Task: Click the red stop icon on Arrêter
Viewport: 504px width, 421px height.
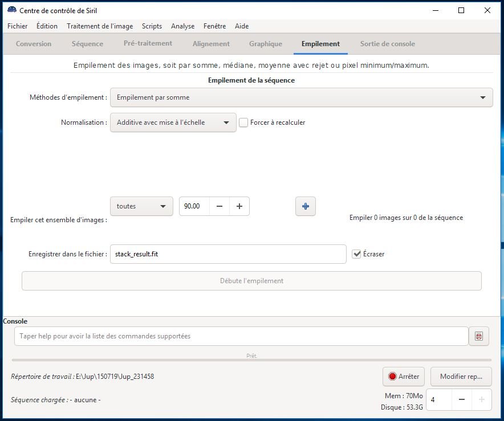Action: click(392, 377)
